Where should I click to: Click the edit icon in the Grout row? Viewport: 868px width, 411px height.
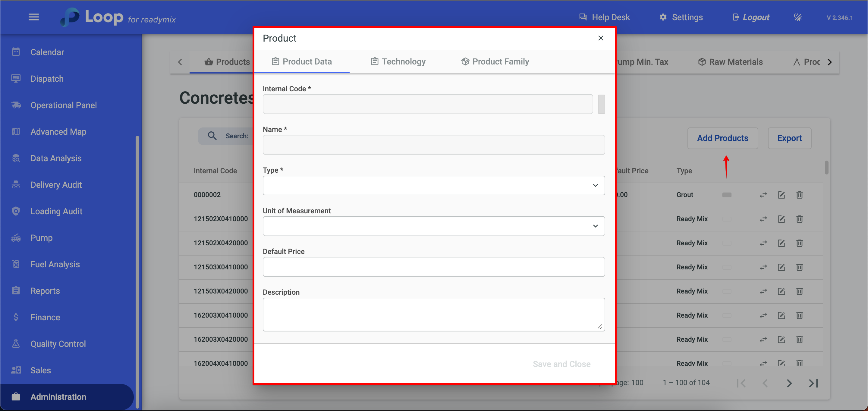781,195
